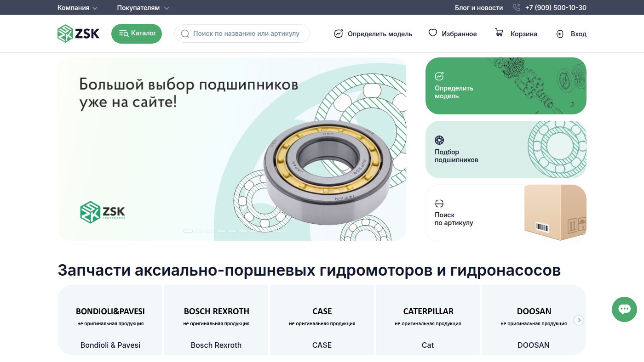Open the live chat bubble widget
The height and width of the screenshot is (362, 644).
(x=624, y=309)
